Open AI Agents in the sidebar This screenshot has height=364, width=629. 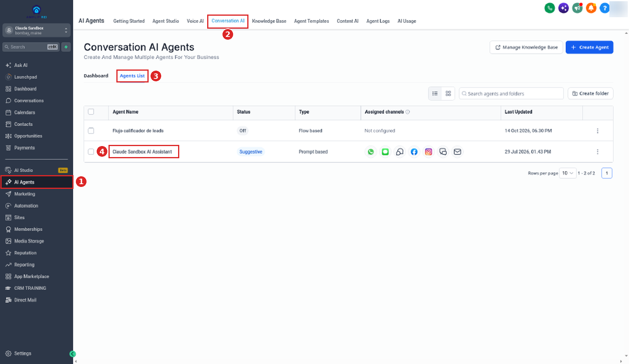point(37,182)
